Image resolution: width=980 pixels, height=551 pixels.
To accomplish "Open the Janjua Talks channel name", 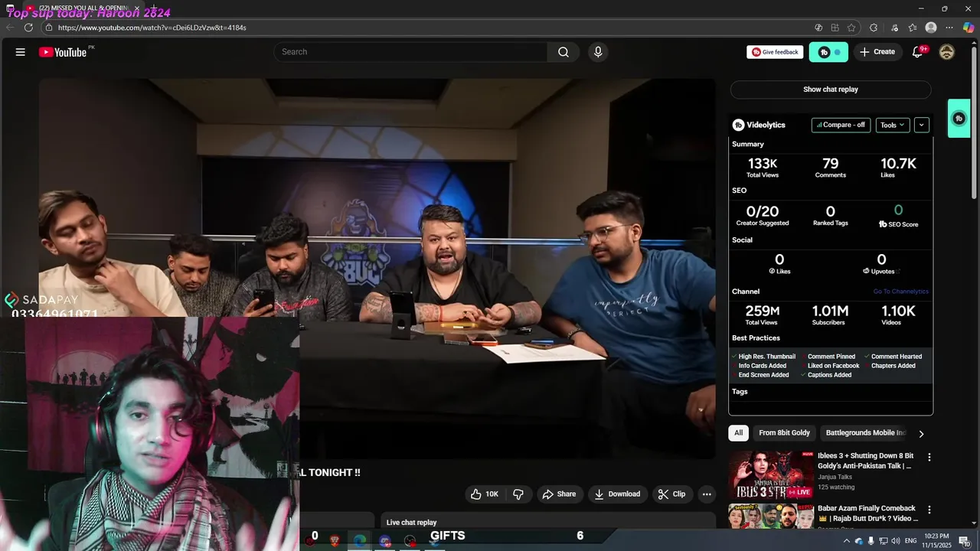I will (835, 477).
